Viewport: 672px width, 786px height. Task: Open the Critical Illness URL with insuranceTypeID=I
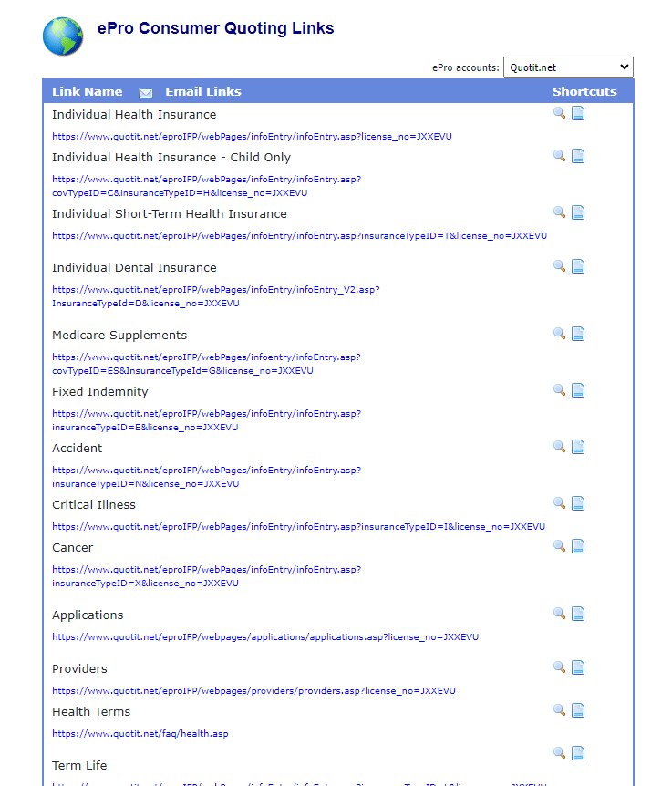pyautogui.click(x=299, y=527)
